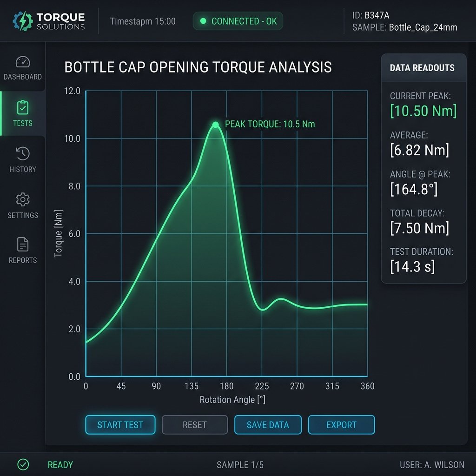Open the Dashboard gauge icon
Viewport: 476px width, 476px height.
[22, 62]
